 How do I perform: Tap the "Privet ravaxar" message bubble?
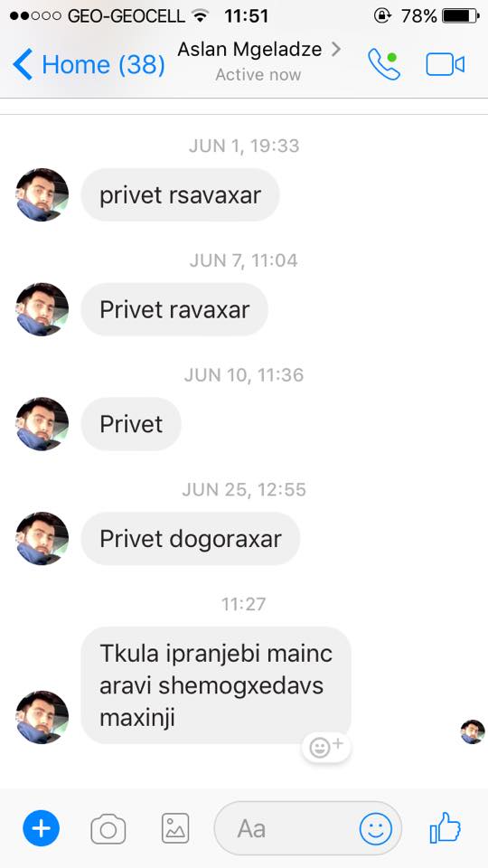(x=174, y=309)
